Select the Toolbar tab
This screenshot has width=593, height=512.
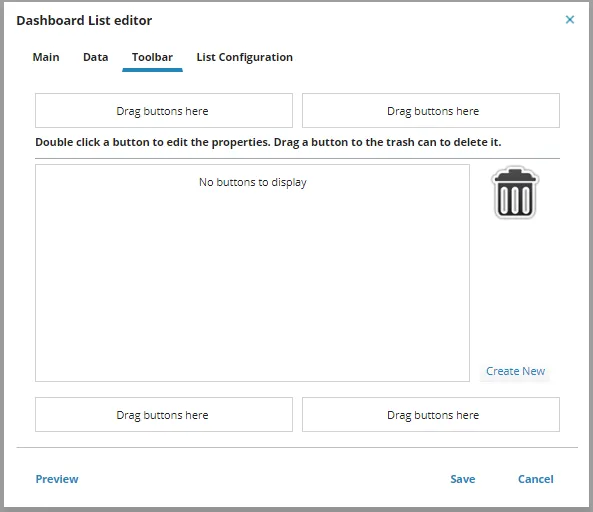[152, 57]
